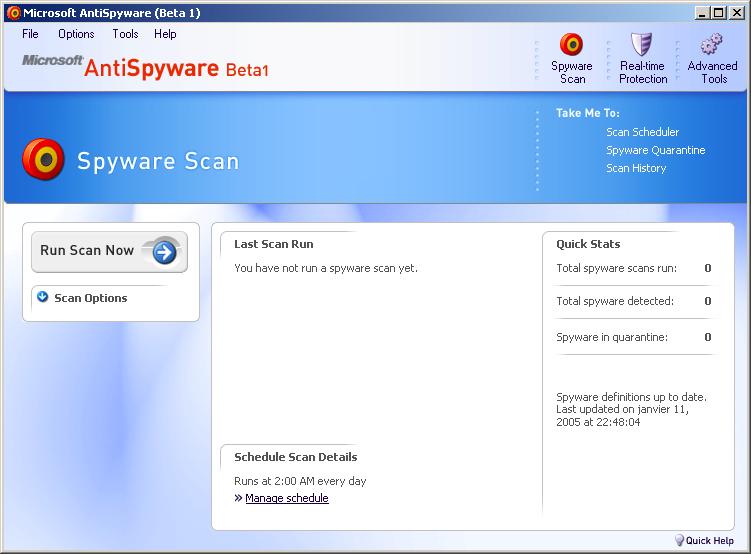Click the AntiSpyware title bar app icon
This screenshot has height=554, width=751.
pyautogui.click(x=14, y=13)
